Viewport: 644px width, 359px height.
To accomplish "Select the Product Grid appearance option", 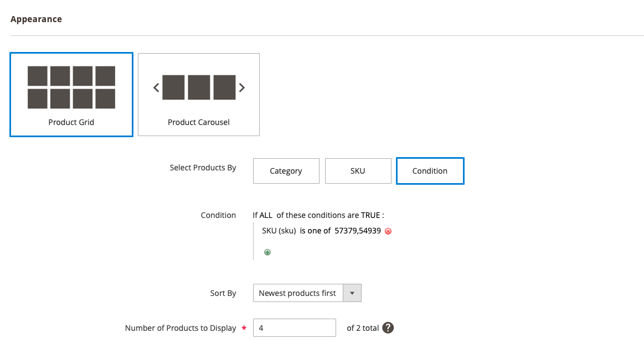I will (x=71, y=94).
